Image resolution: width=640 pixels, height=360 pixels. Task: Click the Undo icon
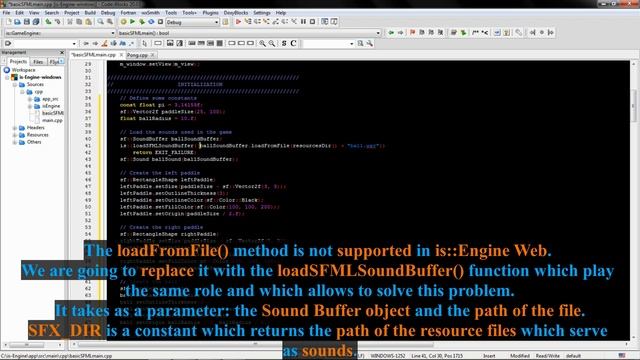coord(48,22)
